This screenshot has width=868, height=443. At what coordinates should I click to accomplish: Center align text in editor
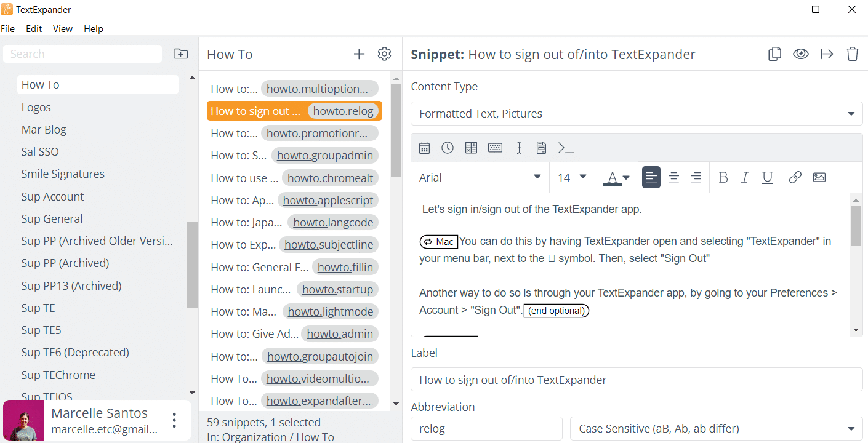coord(673,177)
